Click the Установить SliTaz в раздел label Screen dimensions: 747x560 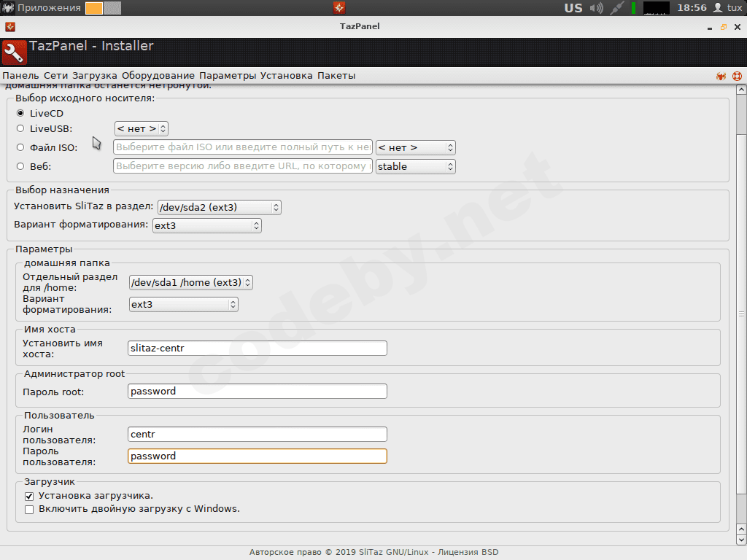(83, 206)
